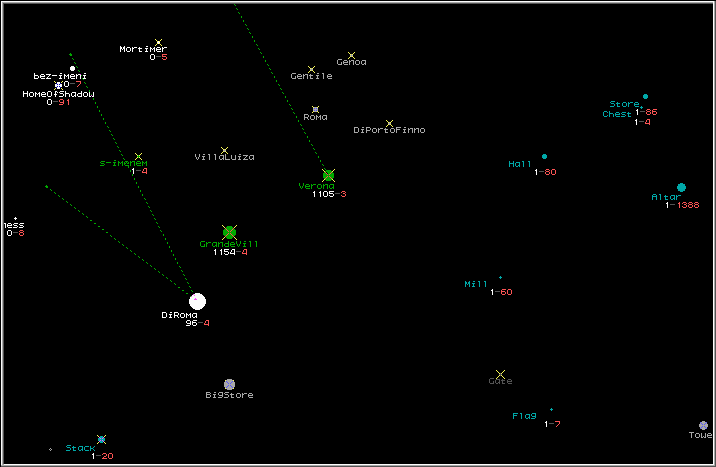
Task: Click the 'Gate' name label
Action: click(x=500, y=381)
